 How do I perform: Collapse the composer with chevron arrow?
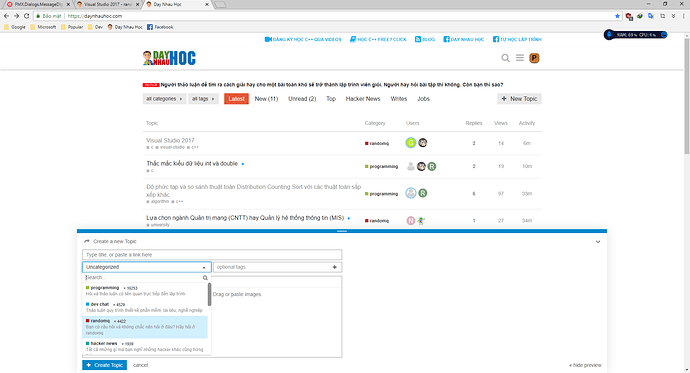tap(598, 241)
